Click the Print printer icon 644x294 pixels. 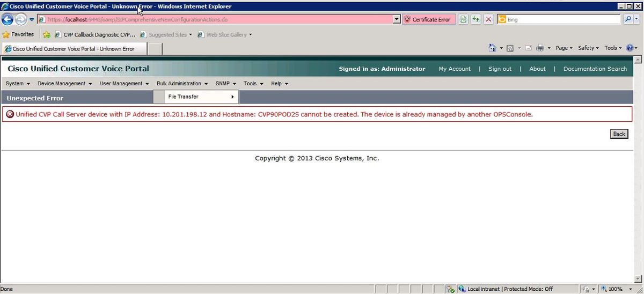click(x=540, y=48)
